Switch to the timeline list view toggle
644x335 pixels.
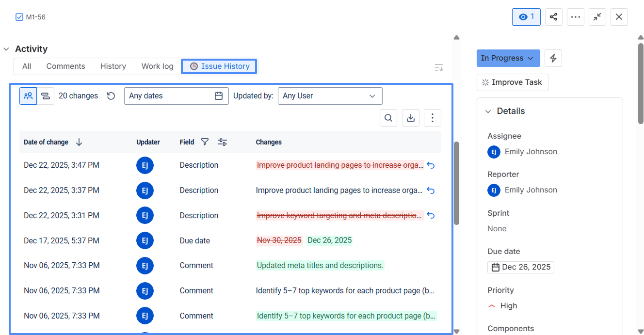(x=46, y=96)
